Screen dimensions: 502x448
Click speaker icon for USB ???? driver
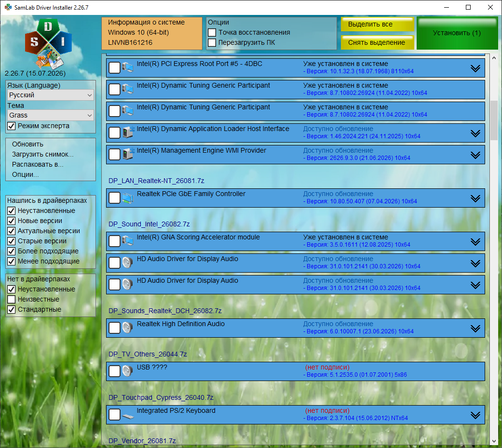[128, 371]
